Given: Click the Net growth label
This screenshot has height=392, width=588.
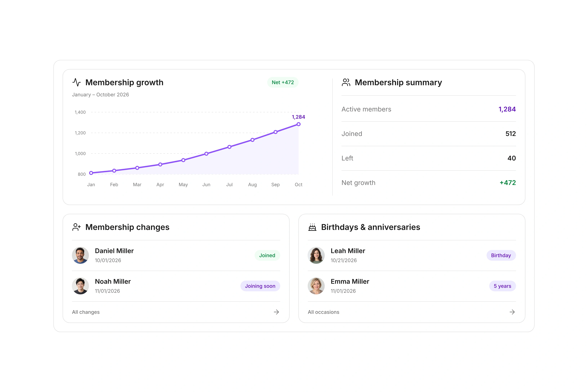Looking at the screenshot, I should pyautogui.click(x=359, y=183).
